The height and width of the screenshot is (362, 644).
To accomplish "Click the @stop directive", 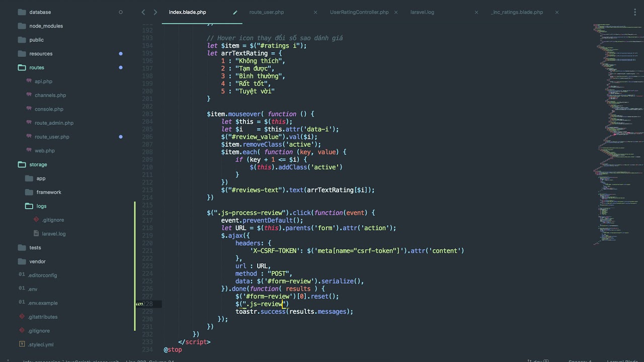I will [173, 349].
